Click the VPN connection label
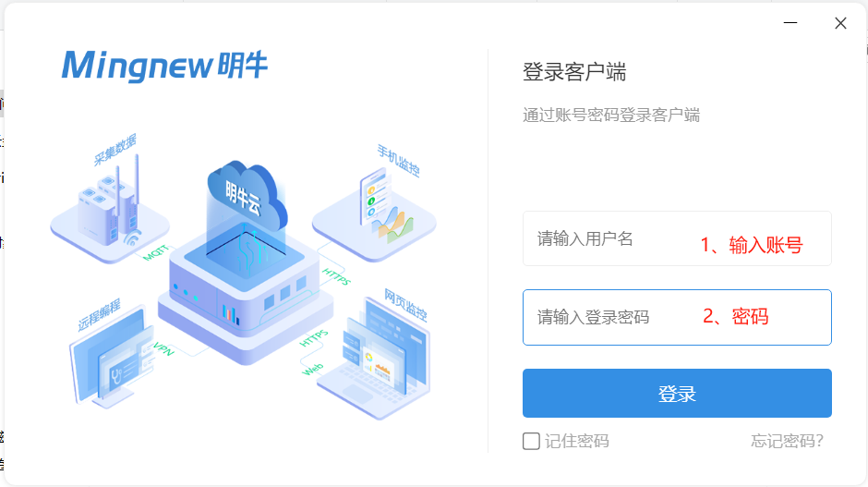 [x=163, y=349]
